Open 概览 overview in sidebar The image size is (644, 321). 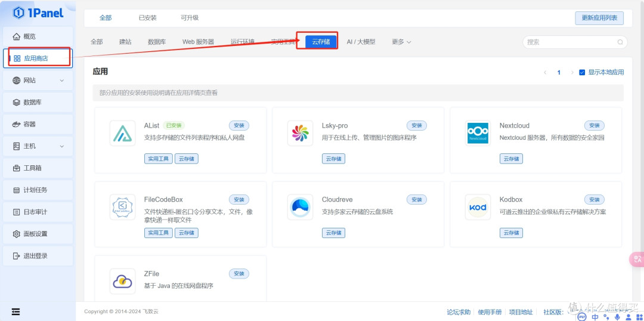pyautogui.click(x=38, y=36)
